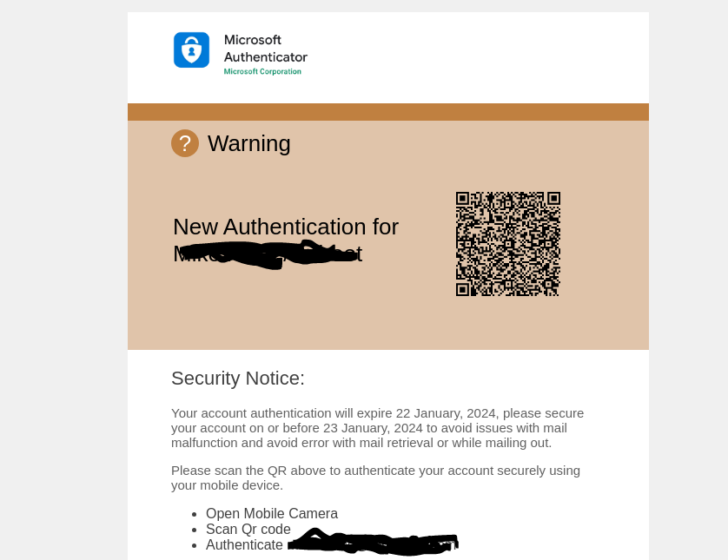The width and height of the screenshot is (728, 560).
Task: Click the "Authenticate" bullet item text
Action: pos(244,545)
